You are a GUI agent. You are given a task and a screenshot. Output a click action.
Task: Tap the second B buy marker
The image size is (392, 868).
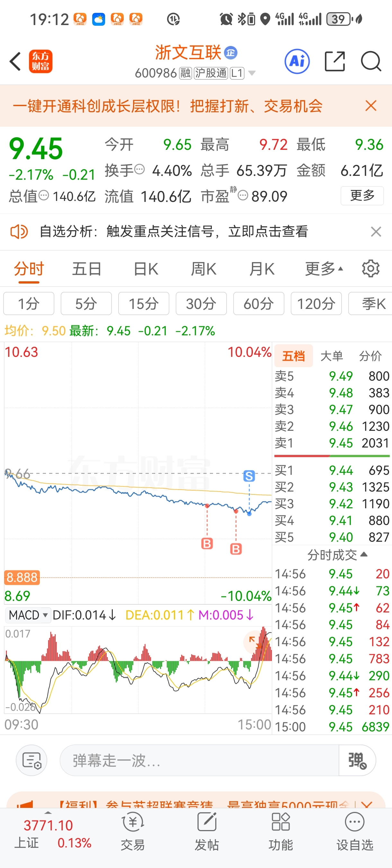point(236,549)
